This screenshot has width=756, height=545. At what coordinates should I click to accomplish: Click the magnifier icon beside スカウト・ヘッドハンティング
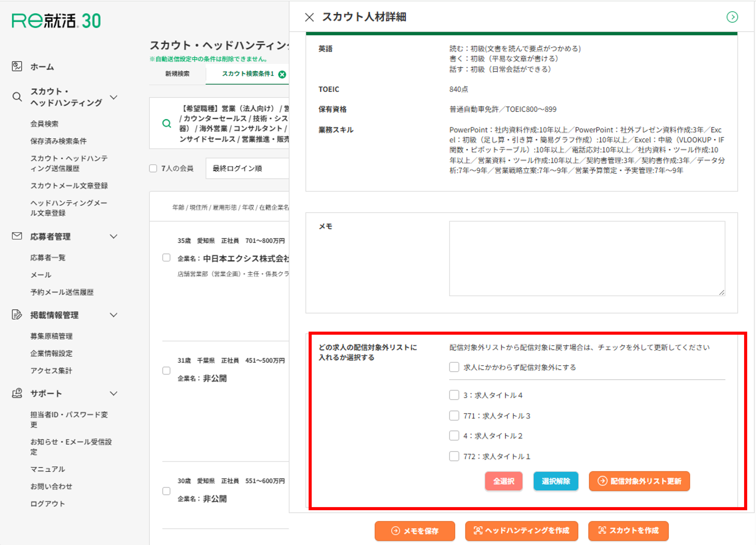coord(17,97)
